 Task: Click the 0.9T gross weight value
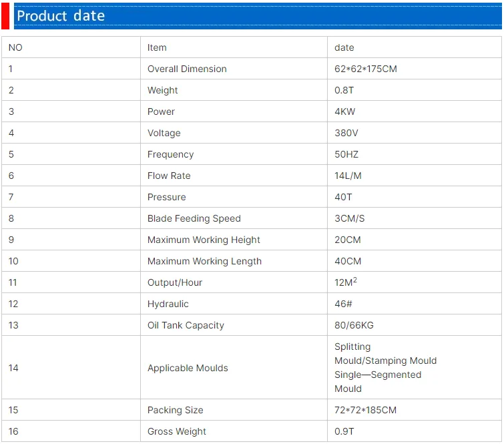(x=344, y=431)
